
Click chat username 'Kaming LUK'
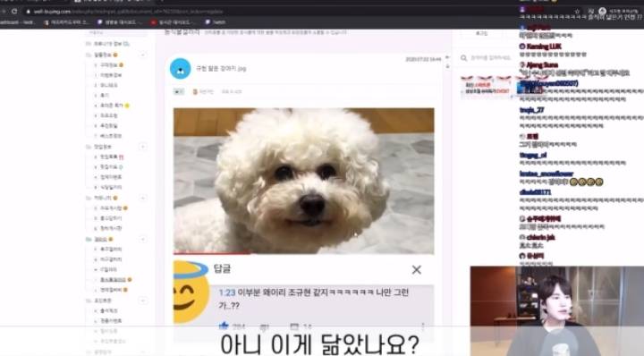pos(544,47)
